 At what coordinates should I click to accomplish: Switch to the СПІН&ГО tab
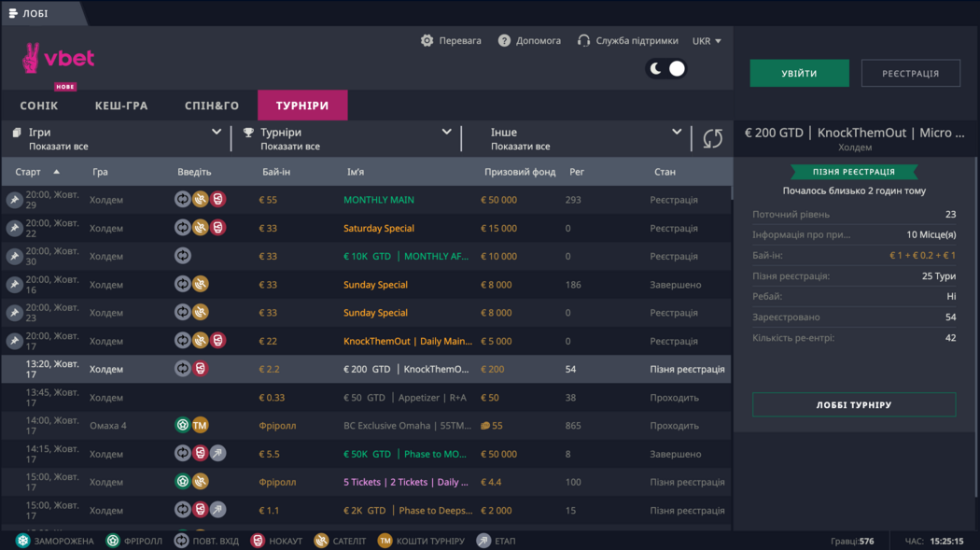212,106
